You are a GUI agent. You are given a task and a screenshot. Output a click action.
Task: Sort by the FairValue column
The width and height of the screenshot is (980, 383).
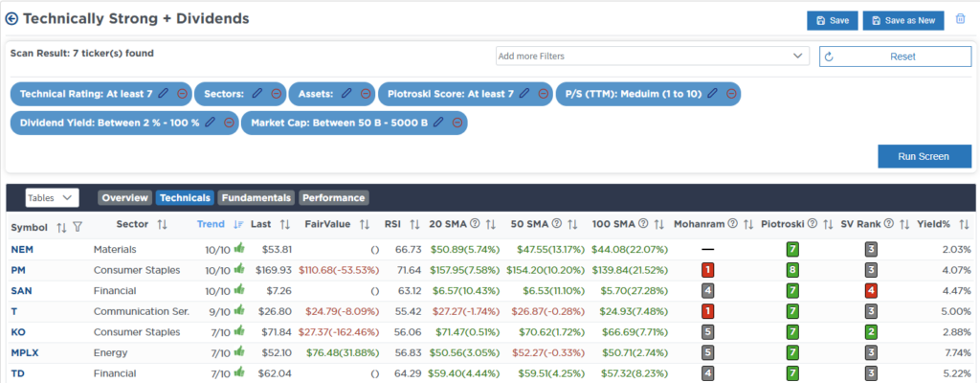[x=365, y=224]
